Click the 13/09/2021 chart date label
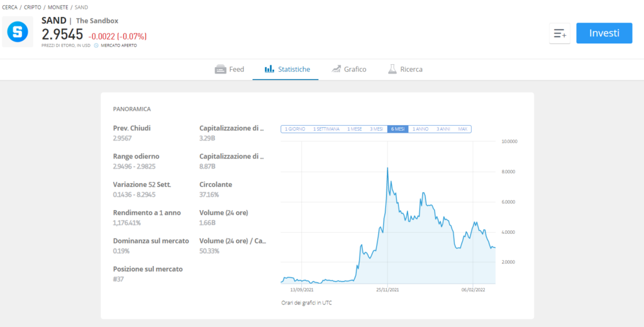The width and height of the screenshot is (644, 327). (x=302, y=289)
